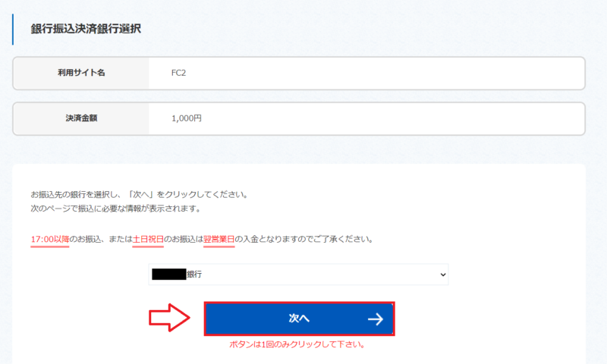Click the 1,000円 amount value

[x=187, y=118]
